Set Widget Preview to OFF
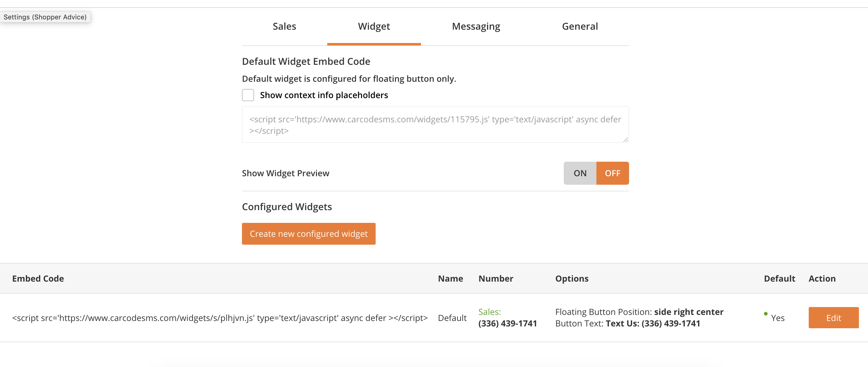Image resolution: width=868 pixels, height=367 pixels. pos(612,173)
